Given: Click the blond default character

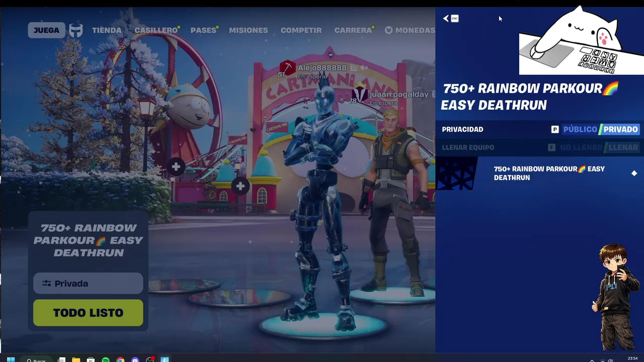Looking at the screenshot, I should pyautogui.click(x=395, y=201).
